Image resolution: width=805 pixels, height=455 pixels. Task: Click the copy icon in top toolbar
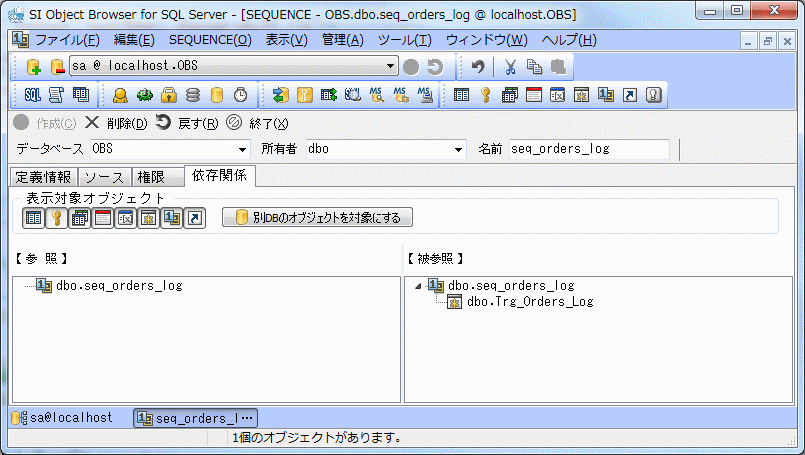pos(534,67)
